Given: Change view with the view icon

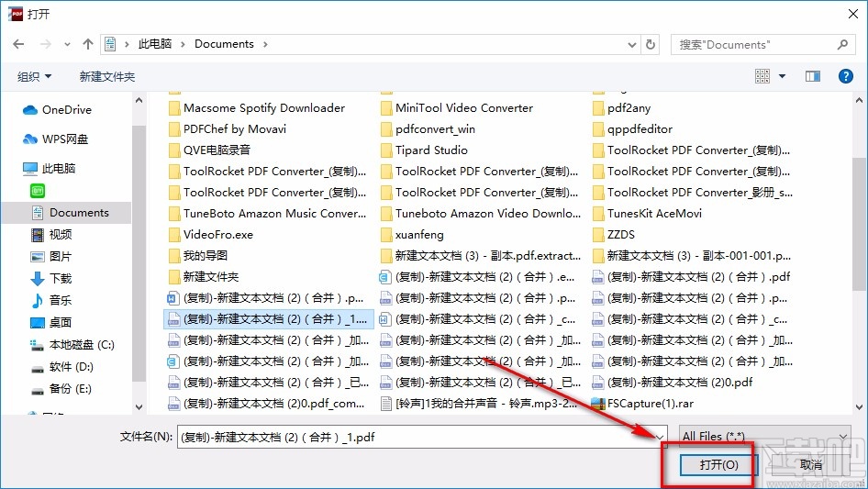Looking at the screenshot, I should 762,76.
